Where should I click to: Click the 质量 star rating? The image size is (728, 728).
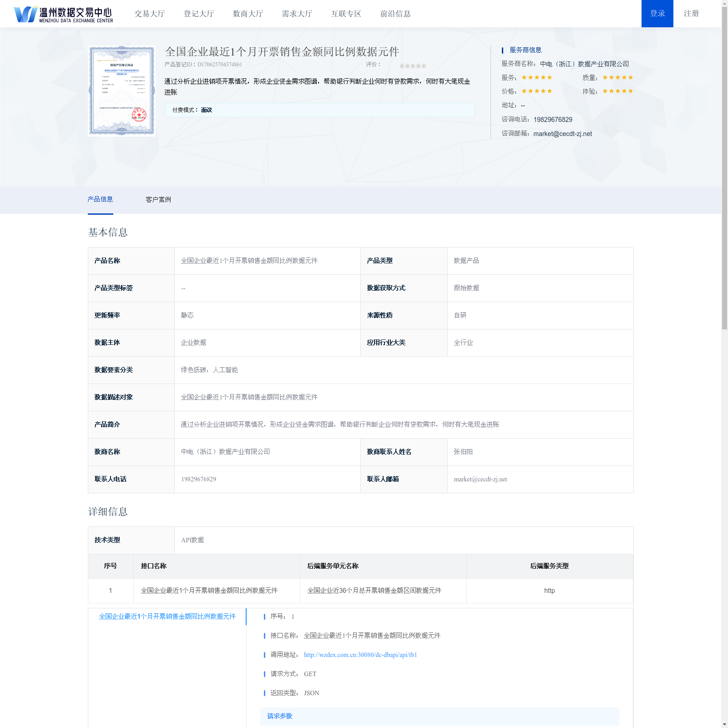pos(617,78)
